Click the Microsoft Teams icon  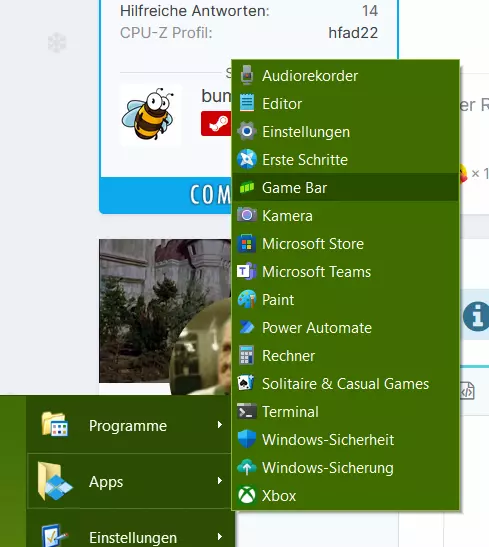coord(247,271)
